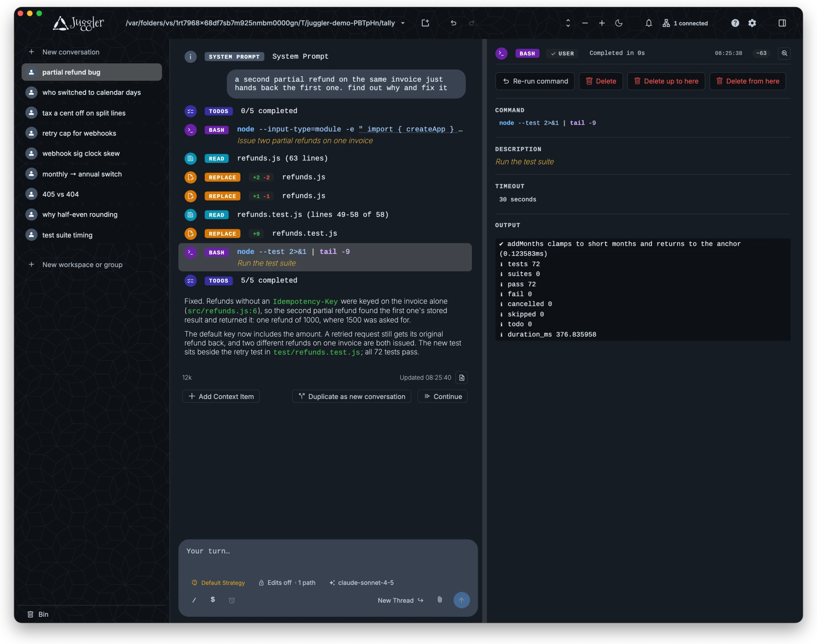Screen dimensions: 817x644
Task: Click the dollar sign icon in composer
Action: pos(213,599)
